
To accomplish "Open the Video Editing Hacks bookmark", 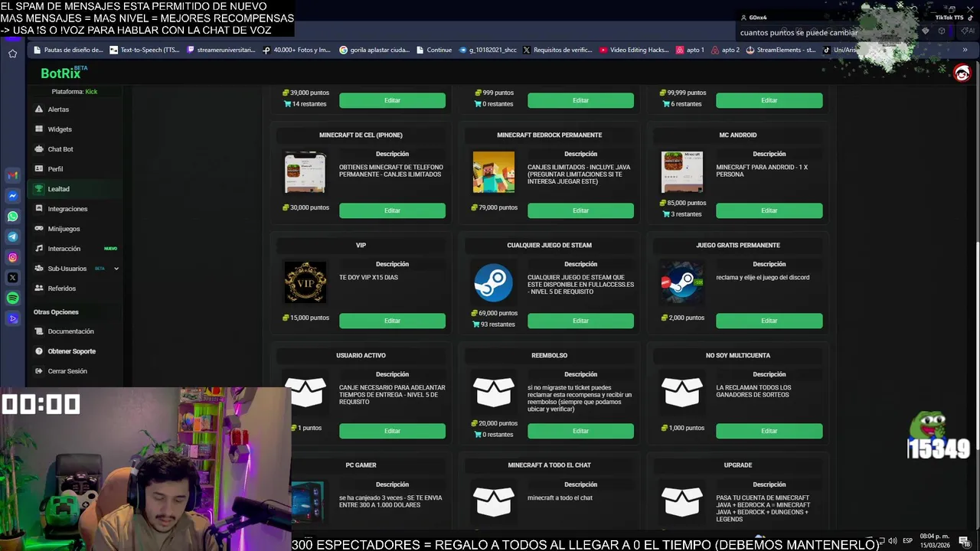I will (x=634, y=50).
